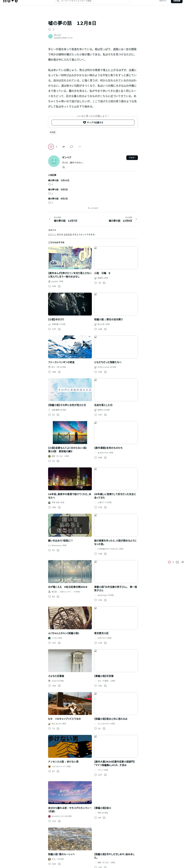Open title 連載小説「お弁当屋の笑子さん」第一話
The image size is (186, 868).
(115, 588)
